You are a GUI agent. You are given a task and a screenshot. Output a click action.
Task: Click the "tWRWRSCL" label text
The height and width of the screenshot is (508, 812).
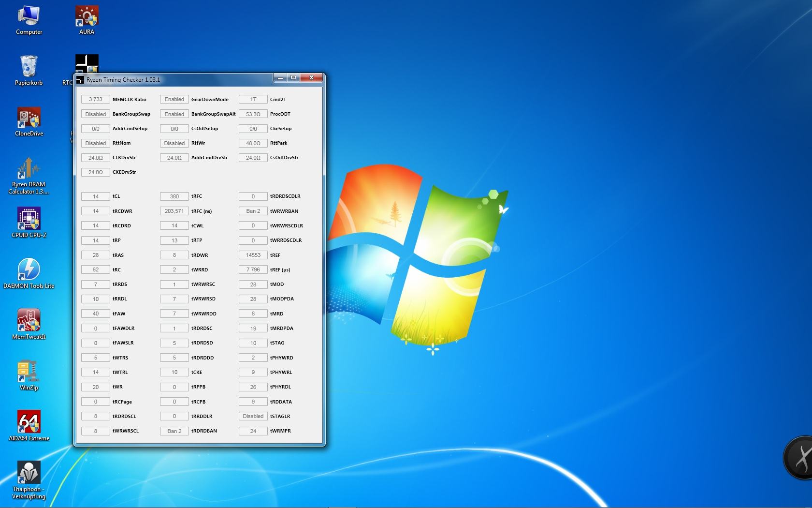click(126, 431)
